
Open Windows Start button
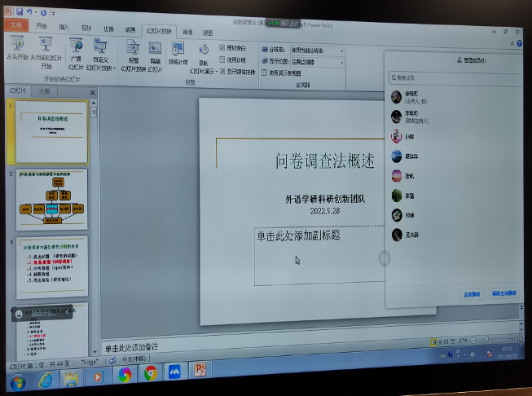(18, 383)
